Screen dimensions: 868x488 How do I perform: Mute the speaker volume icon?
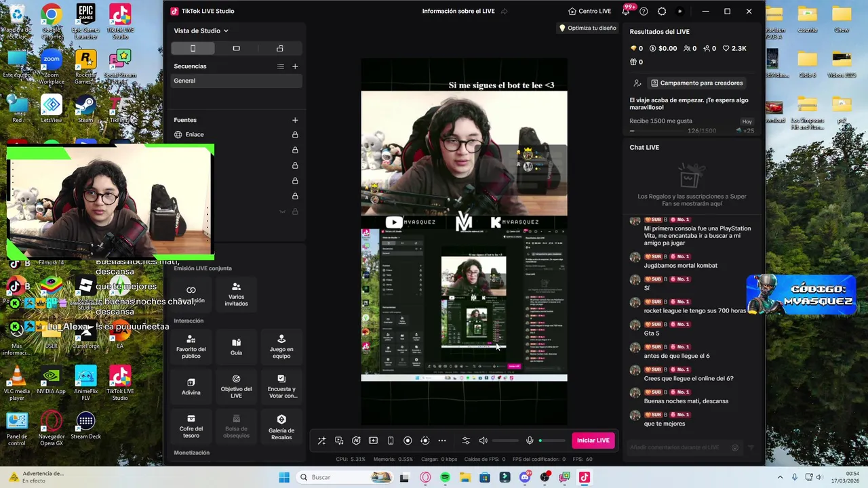483,441
